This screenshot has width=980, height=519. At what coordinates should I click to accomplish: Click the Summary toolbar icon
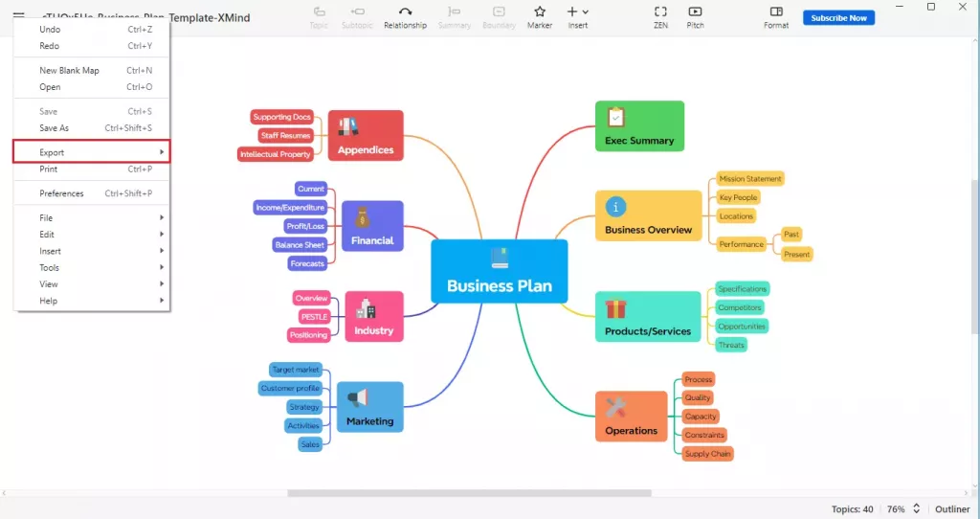[455, 11]
